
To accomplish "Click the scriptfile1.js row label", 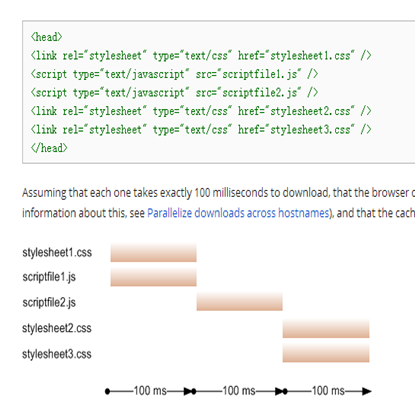I will coord(49,277).
